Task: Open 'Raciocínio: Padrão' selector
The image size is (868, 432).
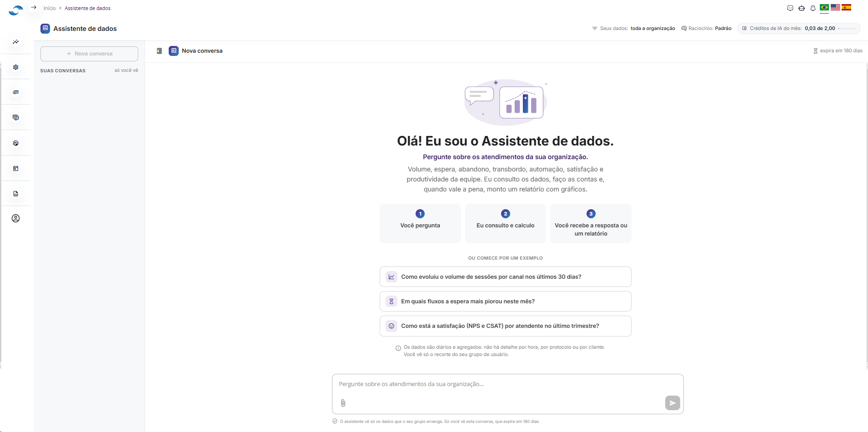Action: pos(706,28)
